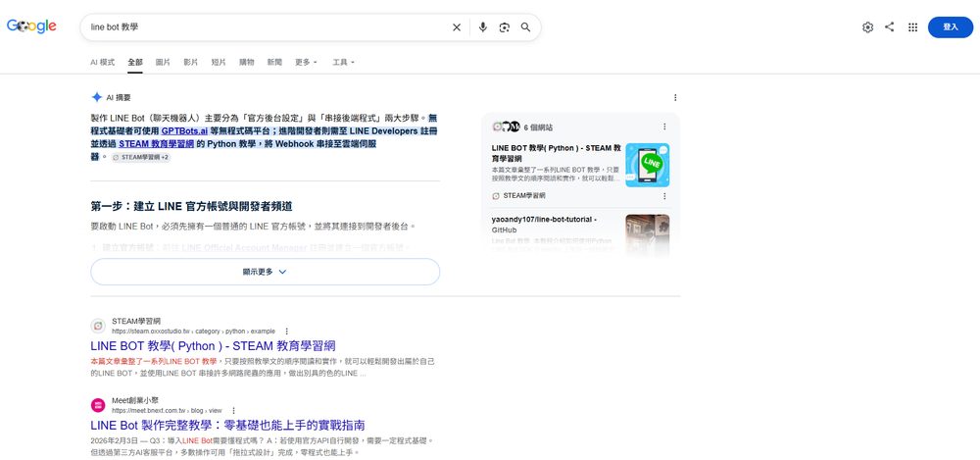The width and height of the screenshot is (980, 460).
Task: Open the 新聞 tab
Action: coord(274,62)
